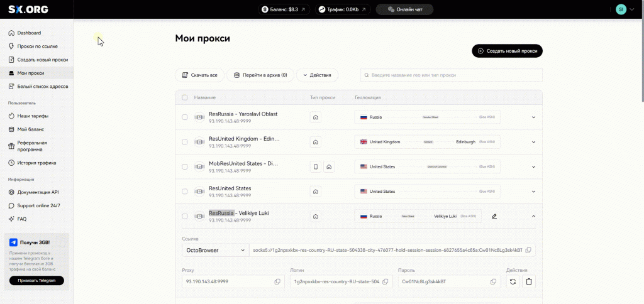Click port icon beside Velikiye Luki name

coord(199,216)
